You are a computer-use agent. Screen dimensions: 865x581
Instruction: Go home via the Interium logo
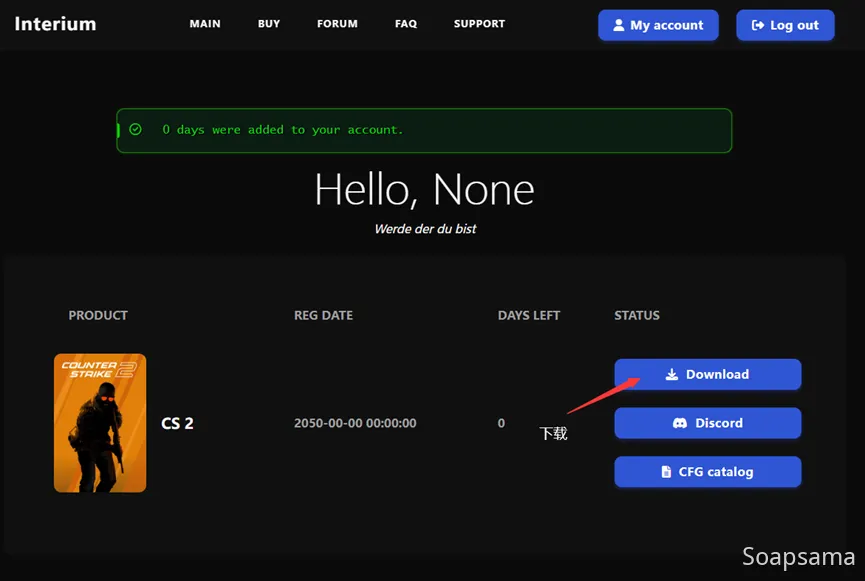coord(55,24)
